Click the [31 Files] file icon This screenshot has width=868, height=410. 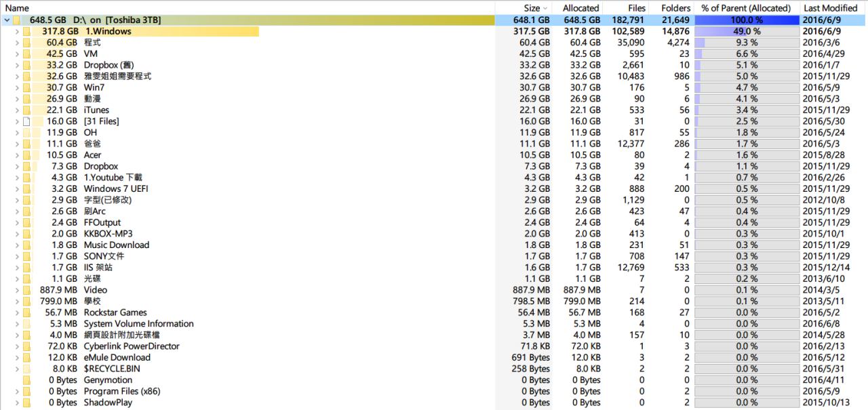pos(26,121)
